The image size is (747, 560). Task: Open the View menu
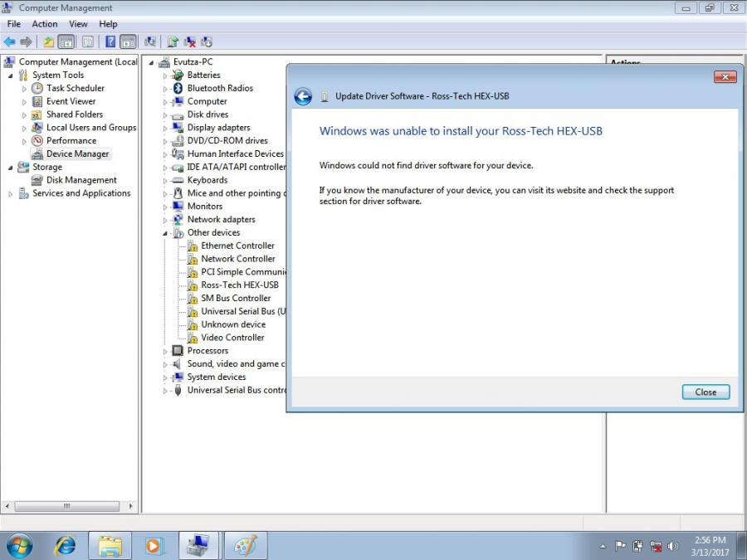tap(78, 23)
